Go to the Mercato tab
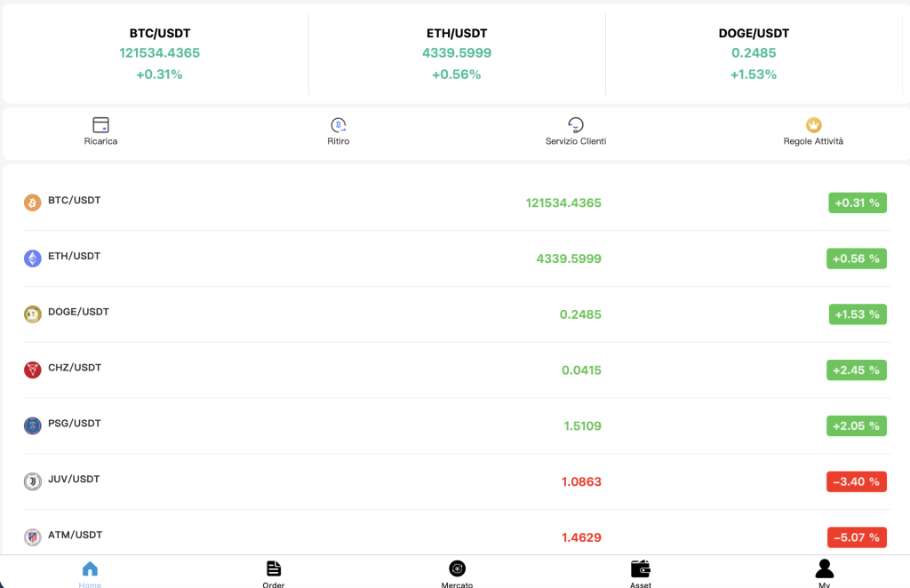Screen dimensions: 910x588 point(457,571)
